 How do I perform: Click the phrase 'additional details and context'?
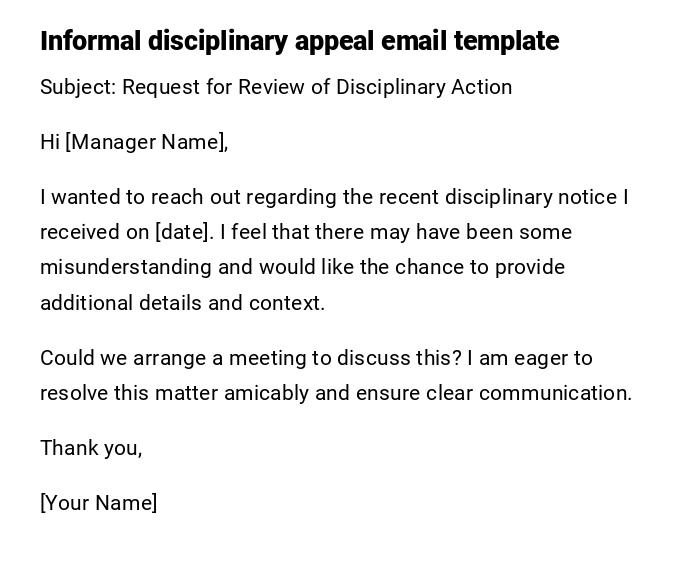[x=180, y=303]
